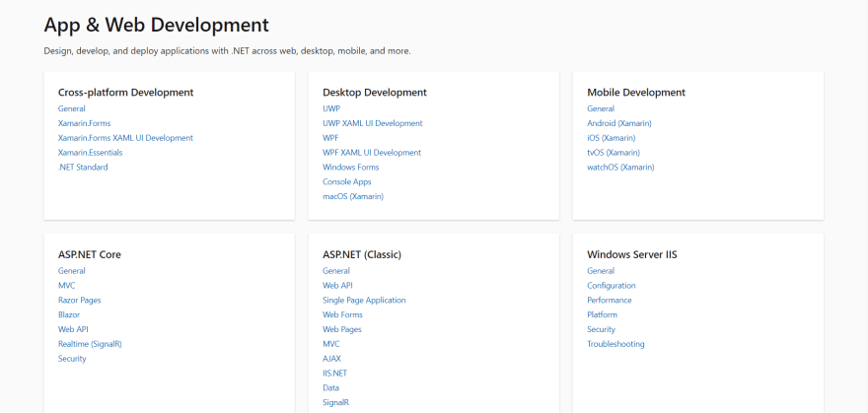The height and width of the screenshot is (413, 868).
Task: Select the WPF link
Action: click(330, 138)
